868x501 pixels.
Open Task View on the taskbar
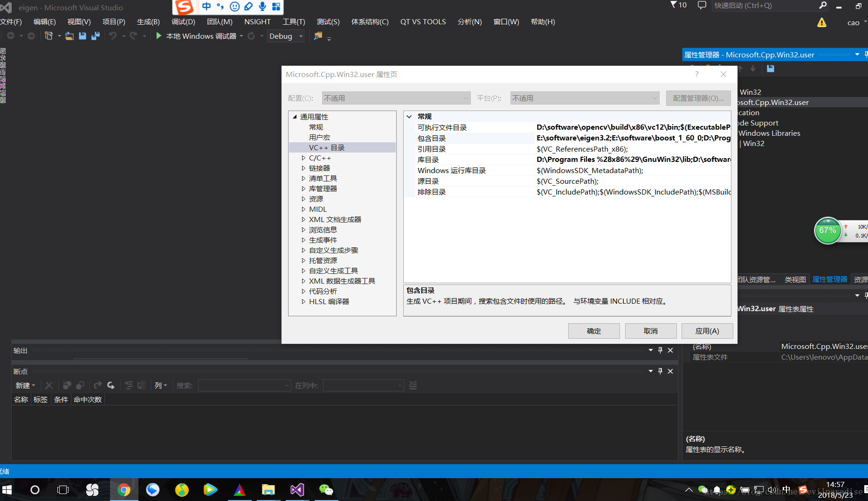(x=62, y=489)
